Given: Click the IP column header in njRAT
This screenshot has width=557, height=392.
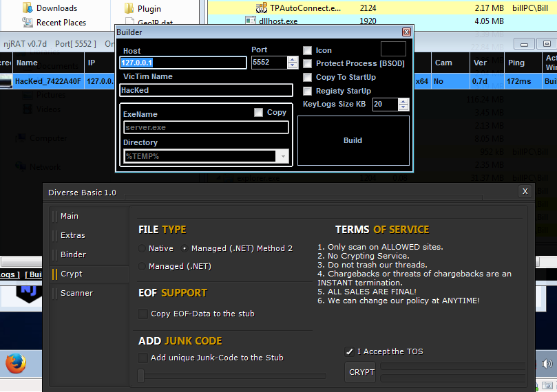Looking at the screenshot, I should (99, 63).
